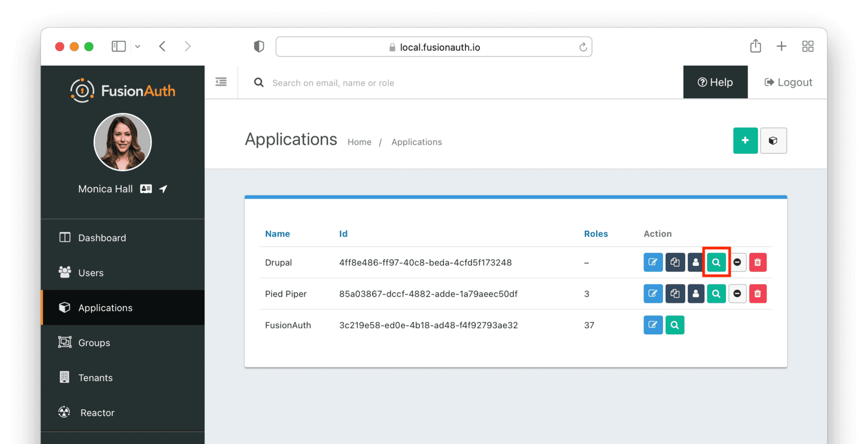Open Safari privacy shield report

[x=259, y=47]
